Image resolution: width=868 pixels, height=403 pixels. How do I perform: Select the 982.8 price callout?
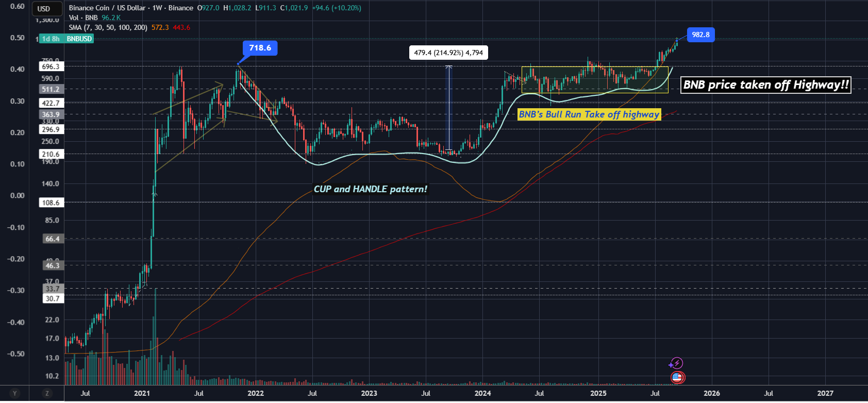pyautogui.click(x=700, y=35)
